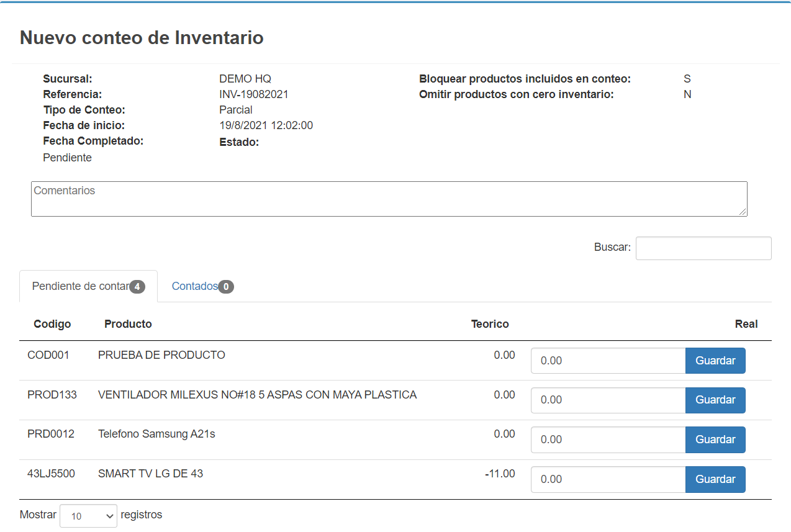Select the Real quantity field for COD001
The height and width of the screenshot is (532, 791).
coord(607,360)
